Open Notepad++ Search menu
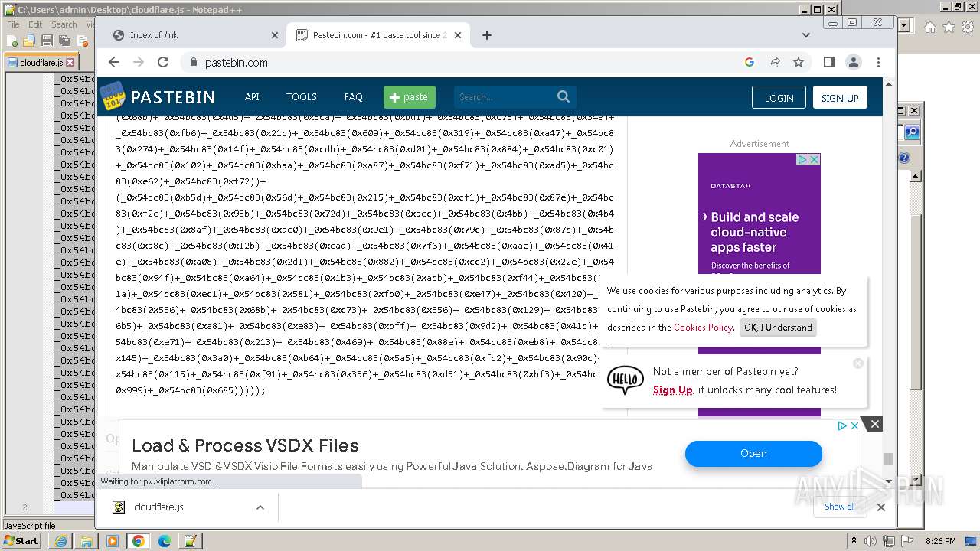 (x=64, y=24)
